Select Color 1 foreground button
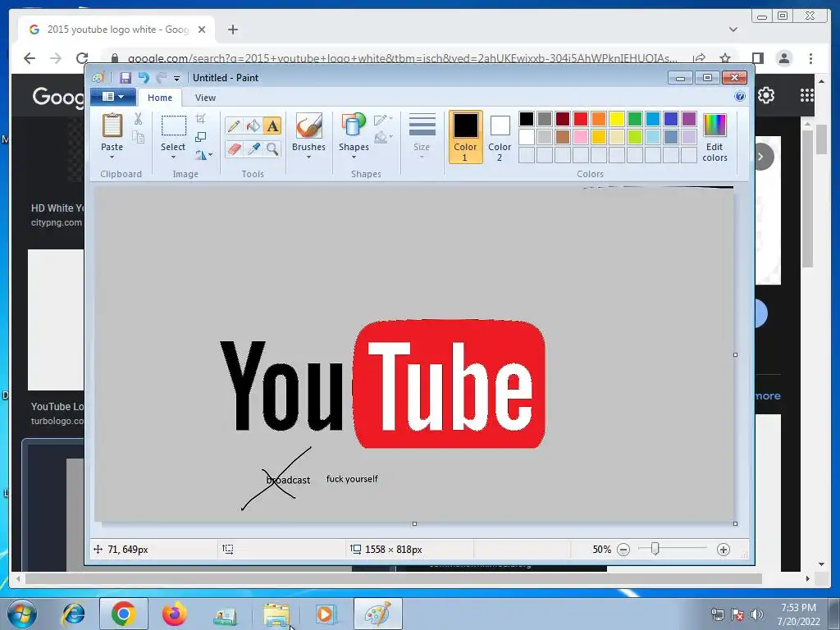This screenshot has height=630, width=840. coord(465,137)
